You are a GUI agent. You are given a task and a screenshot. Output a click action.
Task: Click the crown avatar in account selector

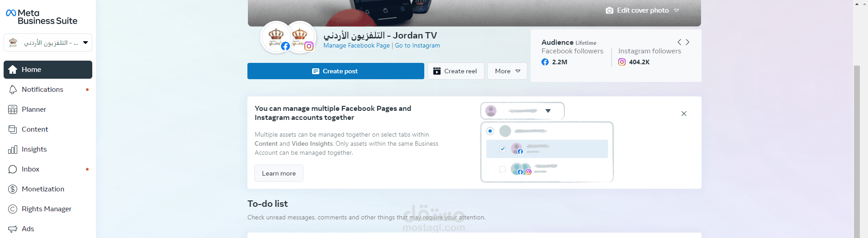(13, 43)
